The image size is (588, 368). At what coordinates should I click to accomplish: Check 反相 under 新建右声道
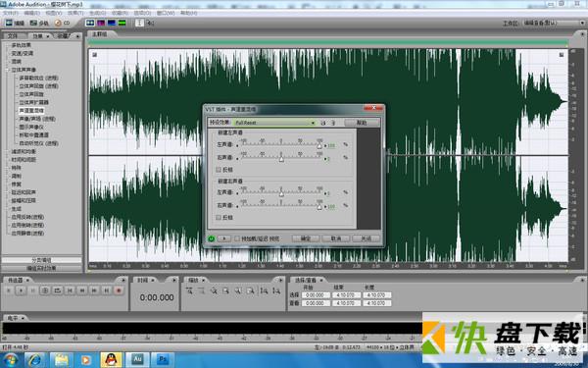[219, 218]
